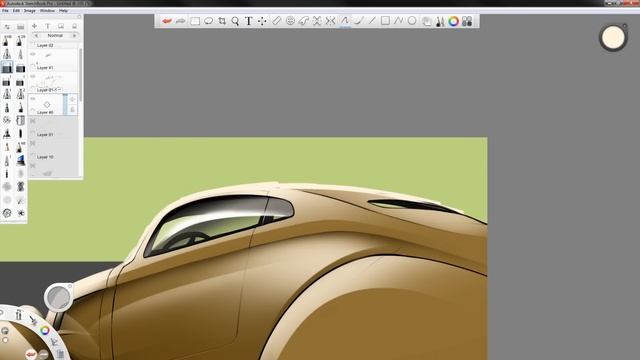Click the lock icon on Layer #8
The image size is (640, 360).
72,109
